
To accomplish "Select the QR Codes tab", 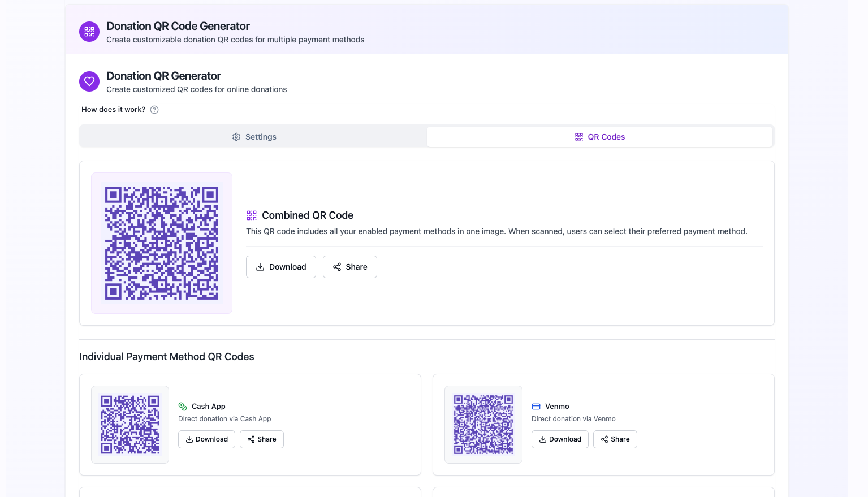I will (x=599, y=136).
